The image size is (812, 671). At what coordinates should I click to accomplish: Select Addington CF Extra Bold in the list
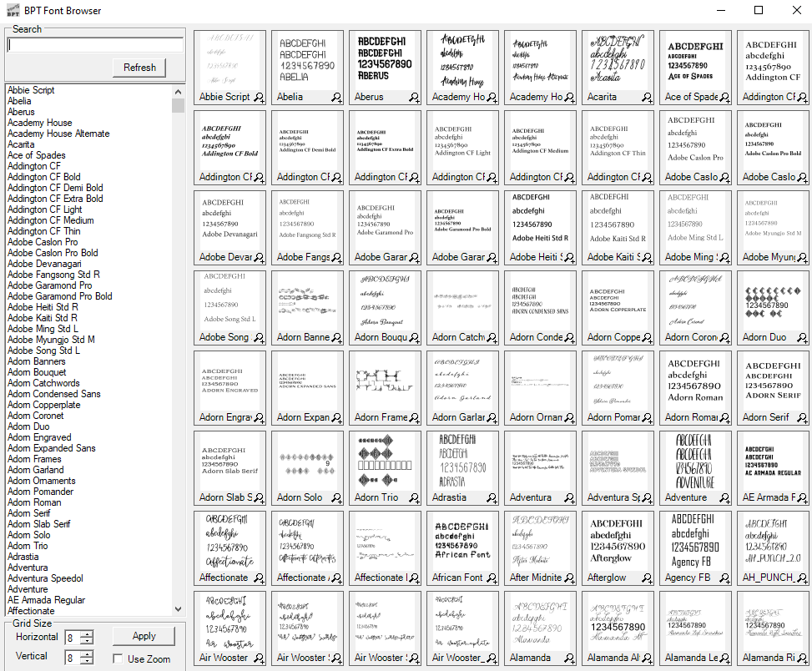(55, 199)
